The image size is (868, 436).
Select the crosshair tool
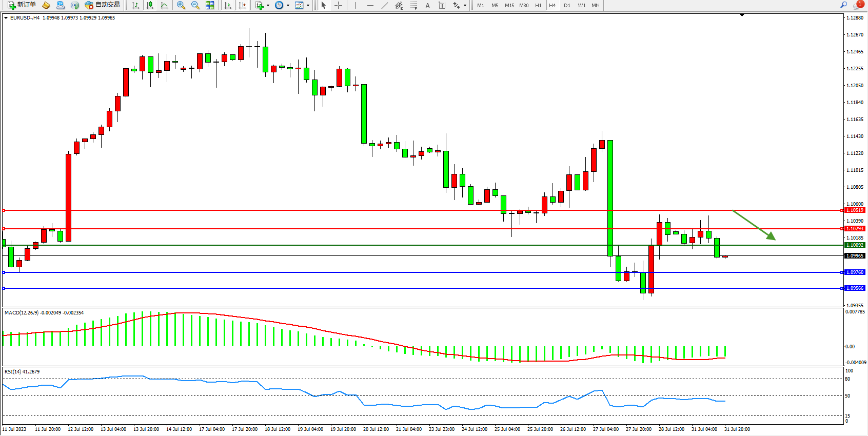coord(339,5)
